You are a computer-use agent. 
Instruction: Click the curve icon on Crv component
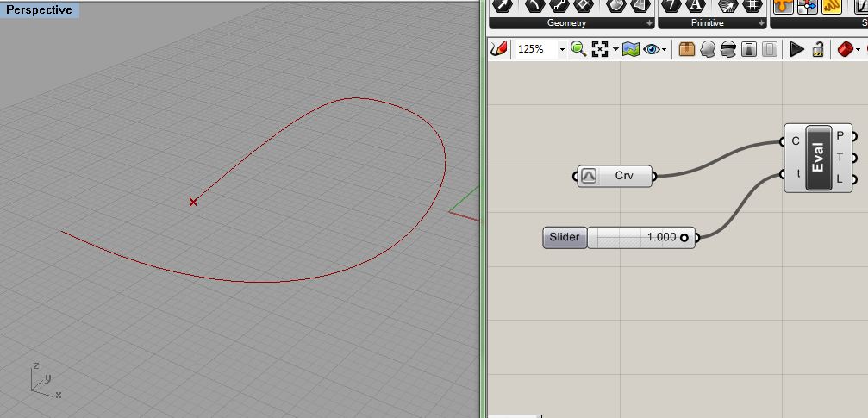589,176
